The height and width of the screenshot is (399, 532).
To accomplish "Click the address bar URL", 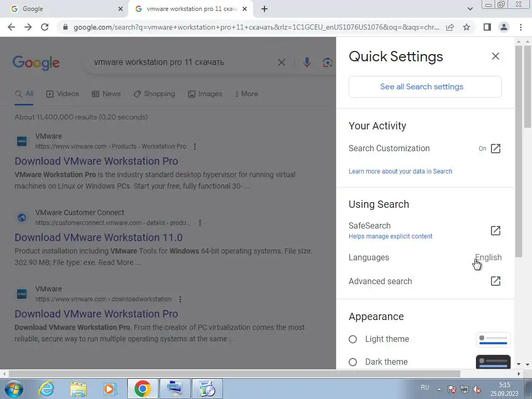I will 256,27.
